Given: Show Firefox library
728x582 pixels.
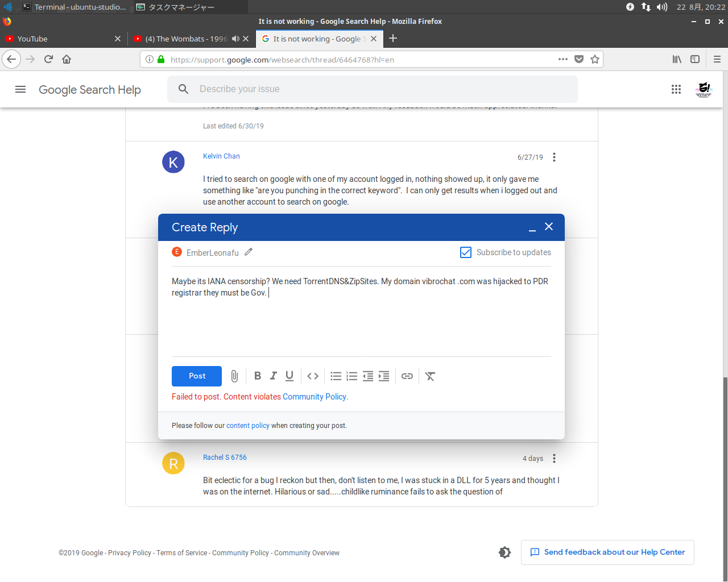Looking at the screenshot, I should 677,59.
